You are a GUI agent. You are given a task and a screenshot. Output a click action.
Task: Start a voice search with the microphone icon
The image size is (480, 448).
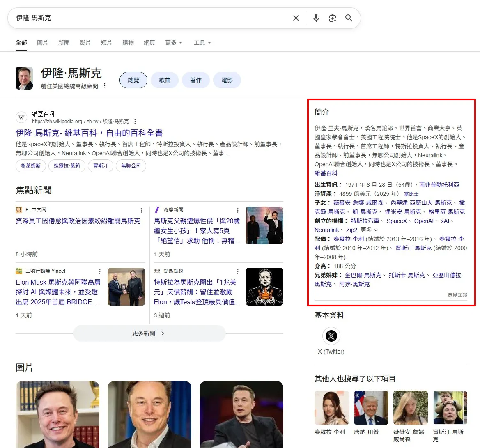(x=316, y=18)
